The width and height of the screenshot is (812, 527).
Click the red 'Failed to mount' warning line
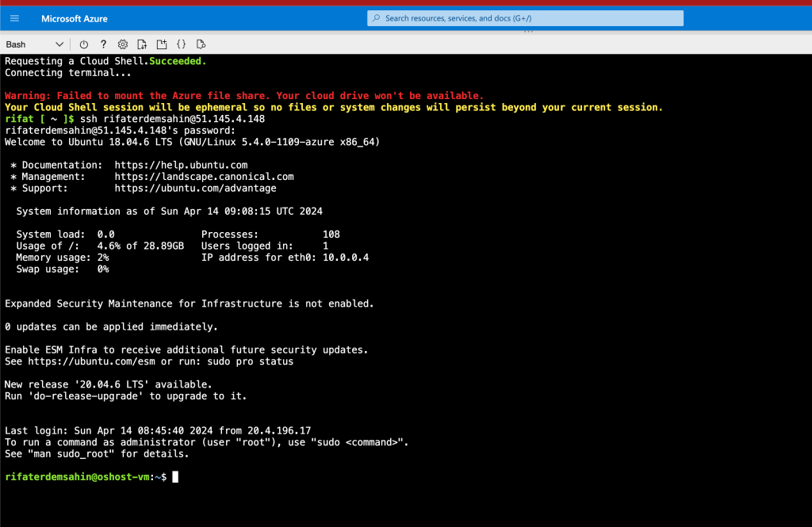click(244, 96)
